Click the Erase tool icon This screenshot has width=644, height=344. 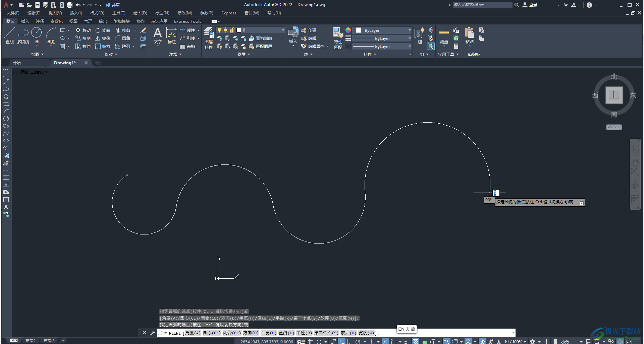click(143, 30)
